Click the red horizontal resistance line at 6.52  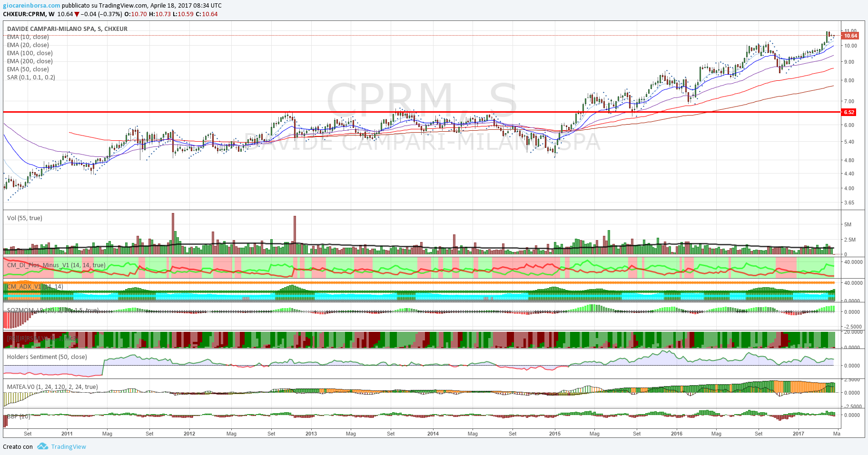422,112
